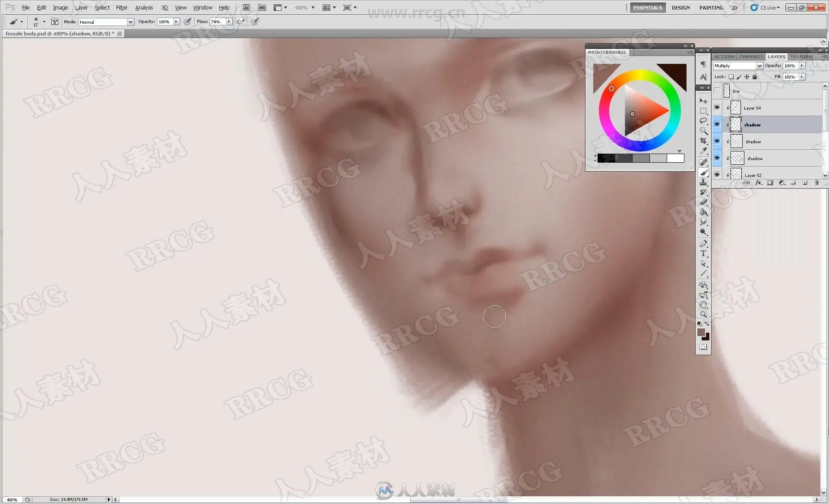Delete layer using the Layers panel trash icon
The width and height of the screenshot is (829, 504).
point(816,183)
